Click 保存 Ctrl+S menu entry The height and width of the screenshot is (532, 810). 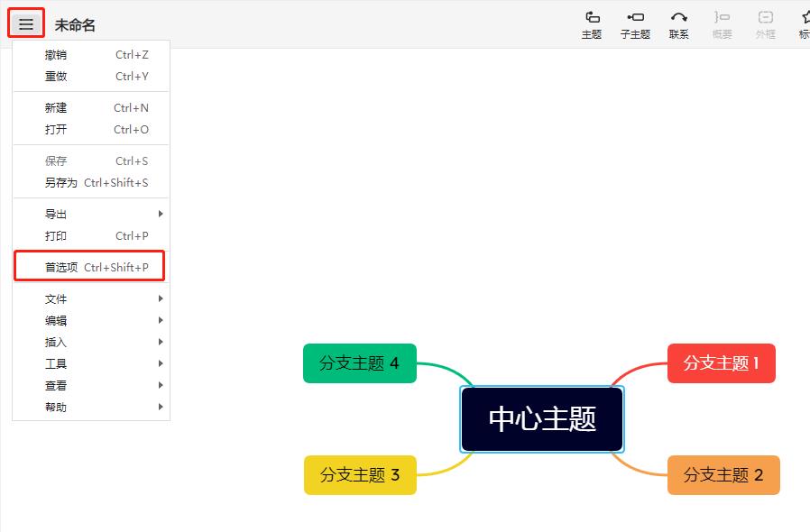[x=91, y=161]
